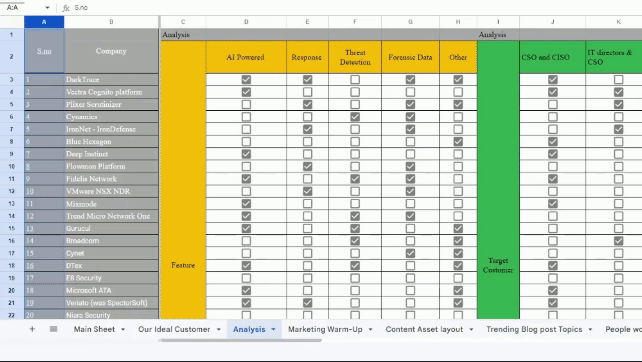Screen dimensions: 642x362
Task: Click the horizontal scrollbar thumb
Action: [242, 340]
